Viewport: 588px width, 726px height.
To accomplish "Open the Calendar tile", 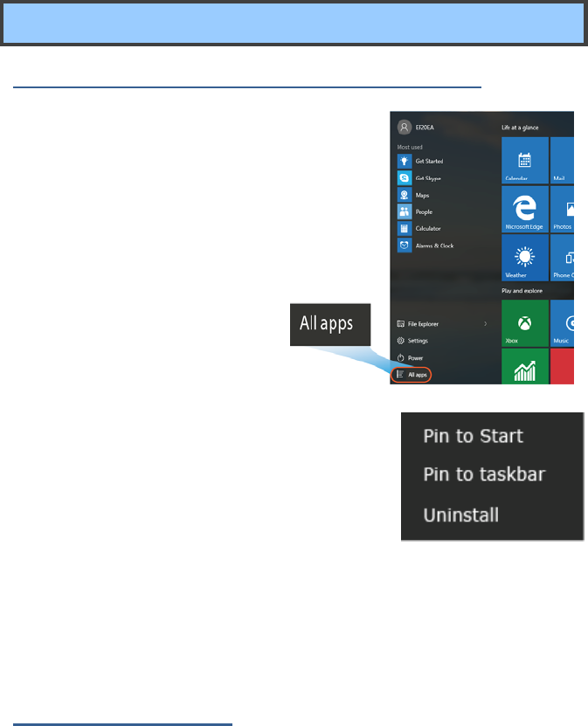I will [525, 160].
